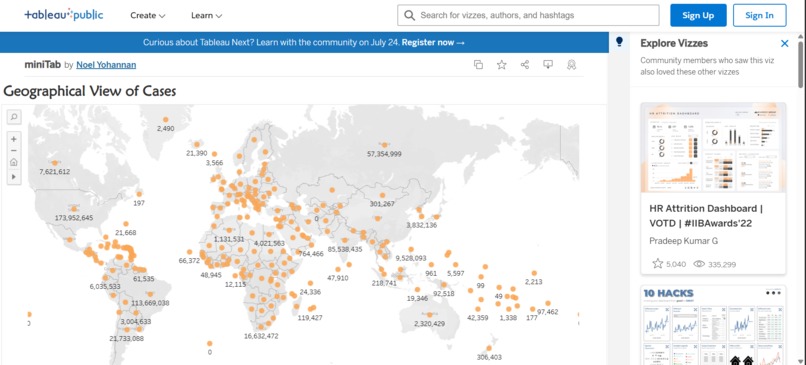
Task: Select the map point labeled 4,021,563
Action: click(x=269, y=234)
